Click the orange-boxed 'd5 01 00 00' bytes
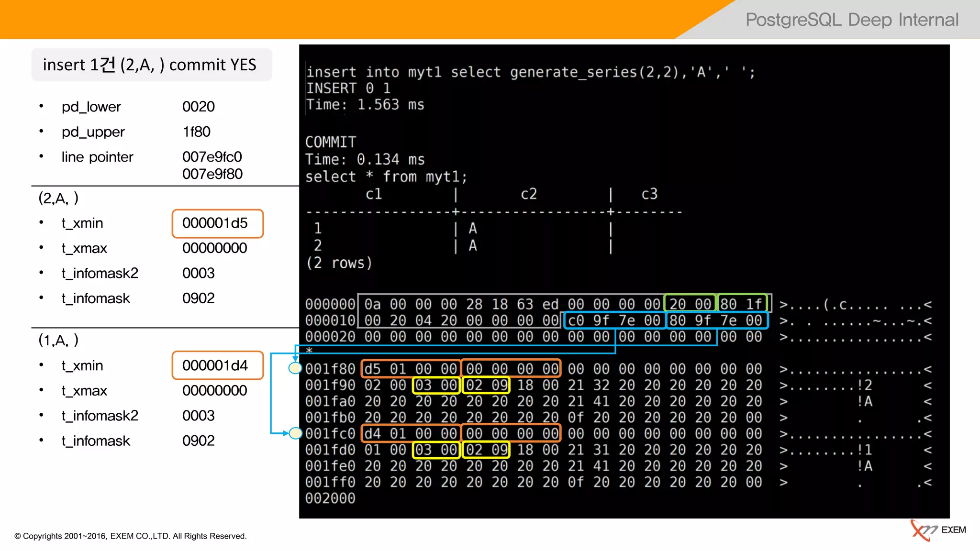 pyautogui.click(x=411, y=369)
